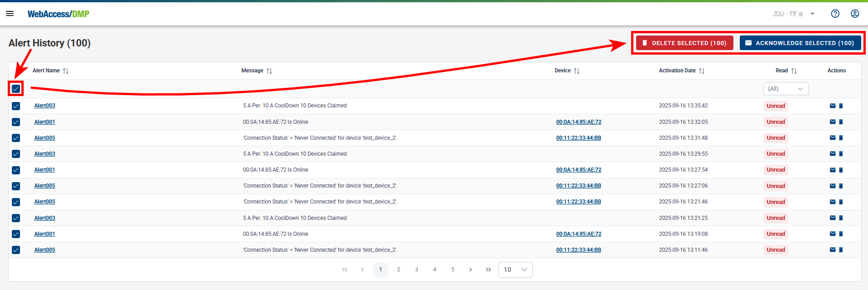The width and height of the screenshot is (868, 290).
Task: Delete the last row alert at 13:11:46
Action: (841, 250)
